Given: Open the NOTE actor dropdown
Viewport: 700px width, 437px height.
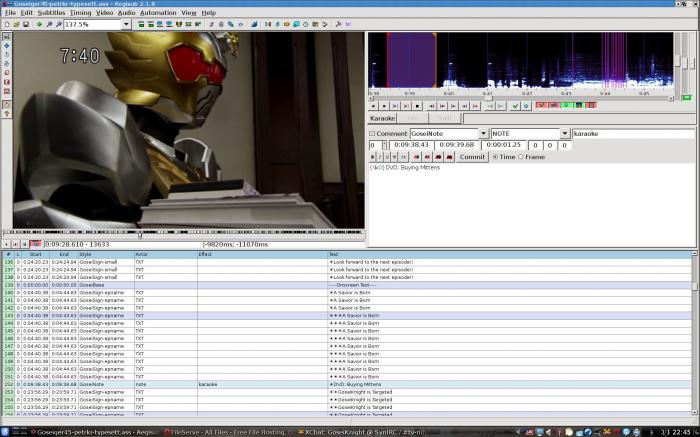Looking at the screenshot, I should click(565, 133).
